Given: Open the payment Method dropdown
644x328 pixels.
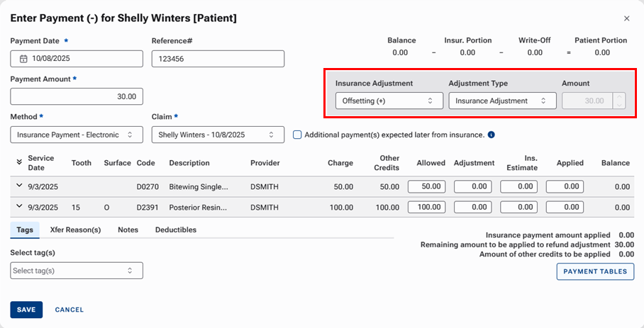Looking at the screenshot, I should [76, 135].
